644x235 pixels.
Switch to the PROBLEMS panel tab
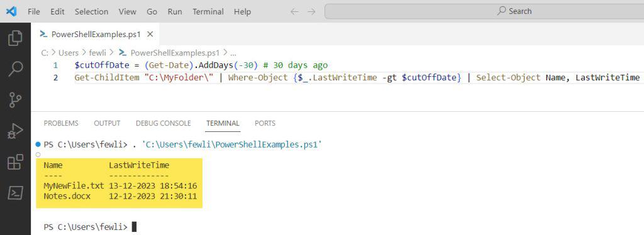[61, 123]
